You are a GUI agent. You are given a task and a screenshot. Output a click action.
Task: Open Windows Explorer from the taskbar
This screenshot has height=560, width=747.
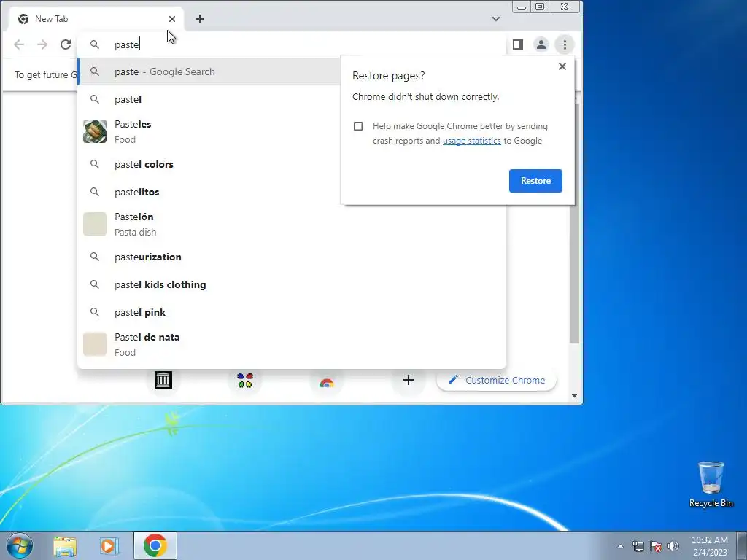pos(65,545)
